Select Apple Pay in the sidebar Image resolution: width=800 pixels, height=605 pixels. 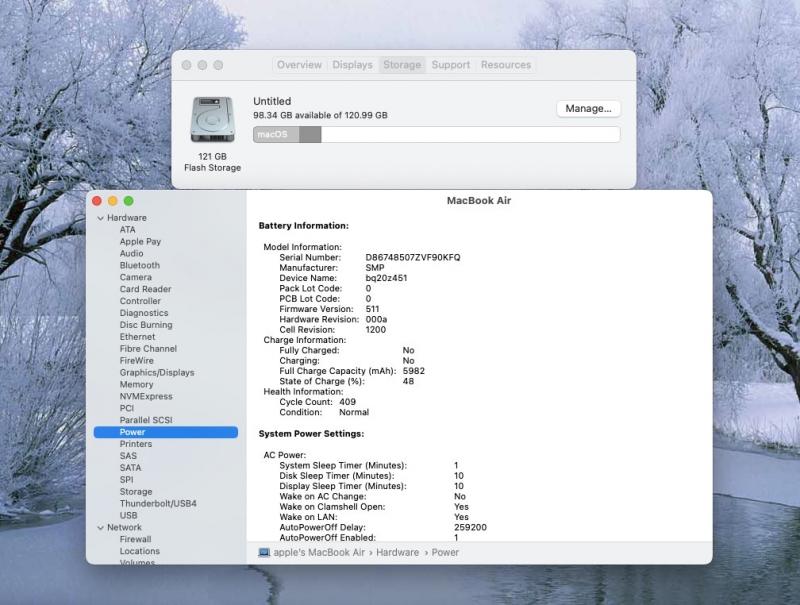pyautogui.click(x=140, y=241)
